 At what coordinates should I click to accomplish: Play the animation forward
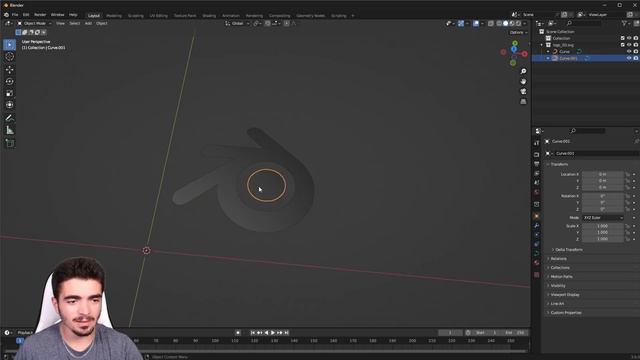coord(273,333)
